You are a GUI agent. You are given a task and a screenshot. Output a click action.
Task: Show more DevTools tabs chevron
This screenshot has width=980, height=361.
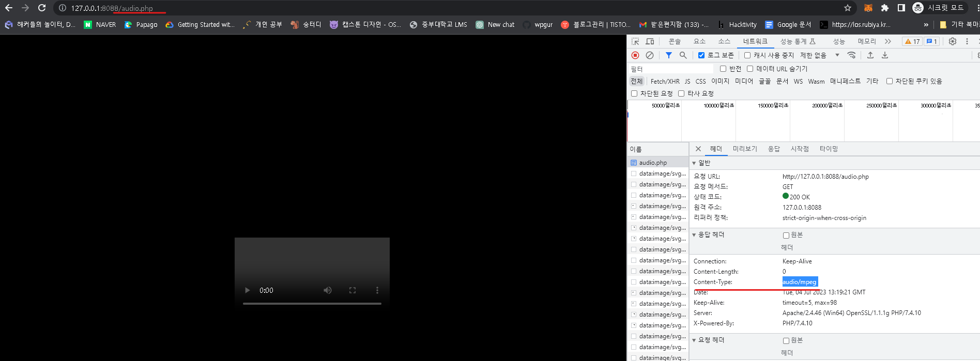click(888, 41)
